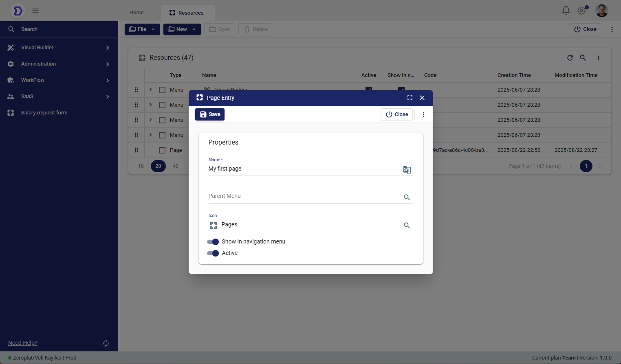The image size is (621, 364).
Task: Follow the Need Help? link
Action: pyautogui.click(x=23, y=343)
